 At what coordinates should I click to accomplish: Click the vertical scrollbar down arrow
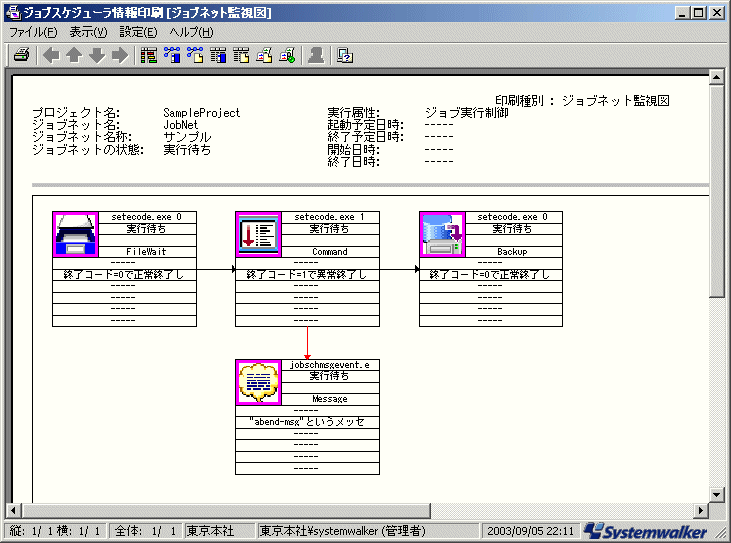pos(717,494)
